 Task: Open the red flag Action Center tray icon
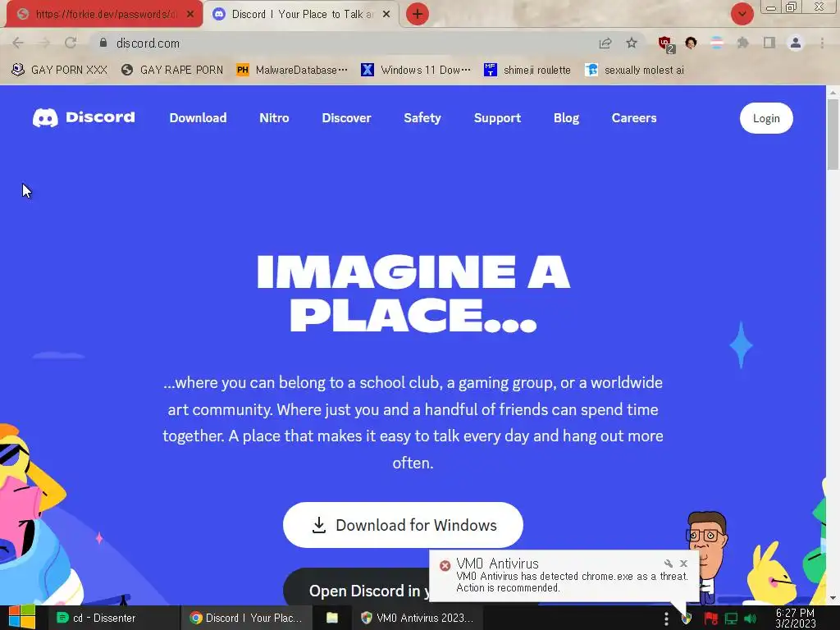tap(710, 619)
